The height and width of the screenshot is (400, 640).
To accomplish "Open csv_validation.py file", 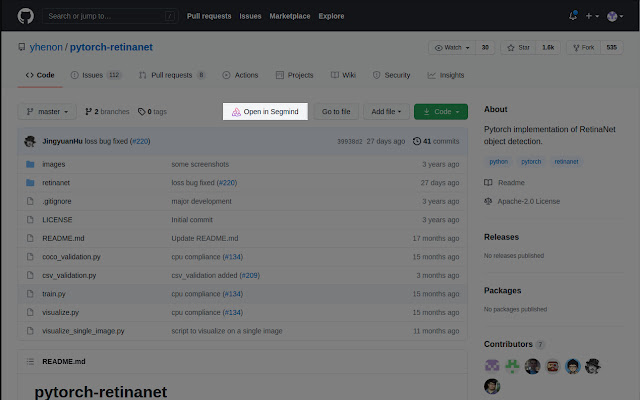I will coord(69,276).
